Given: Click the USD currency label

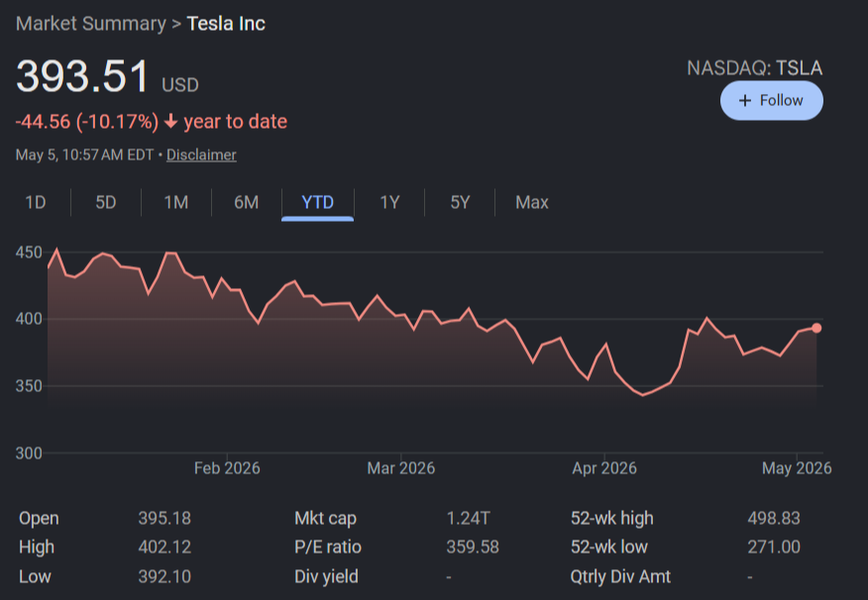Looking at the screenshot, I should [x=180, y=84].
